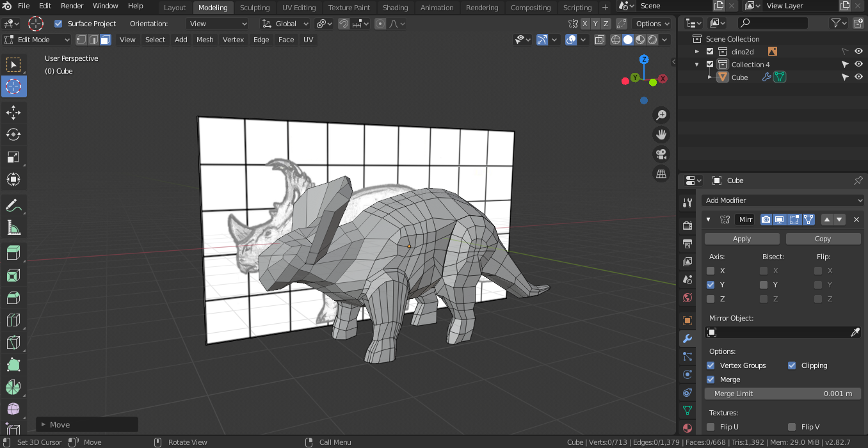Screen dimensions: 868x448
Task: Open the World properties tab
Action: pyautogui.click(x=687, y=298)
